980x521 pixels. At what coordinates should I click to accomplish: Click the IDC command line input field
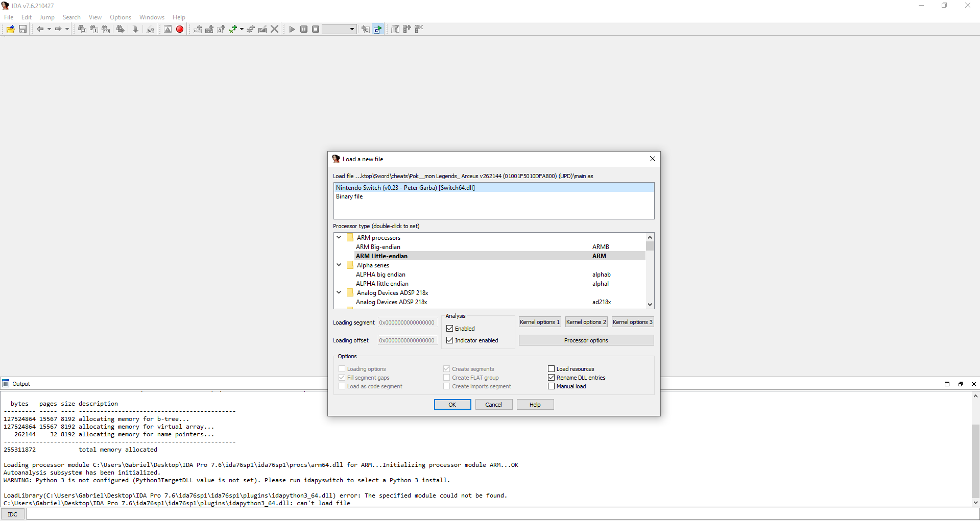point(503,514)
